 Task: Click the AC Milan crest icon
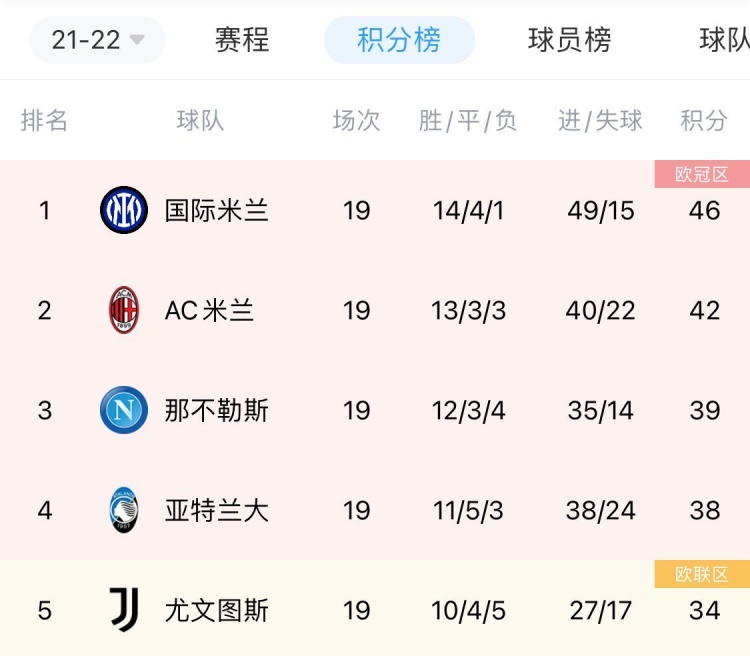[124, 310]
